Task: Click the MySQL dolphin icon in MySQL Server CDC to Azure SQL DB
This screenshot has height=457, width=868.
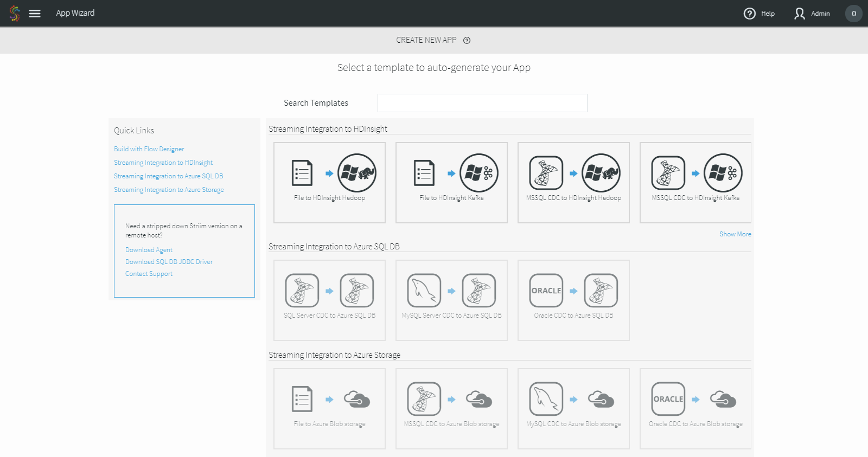Action: pos(424,291)
